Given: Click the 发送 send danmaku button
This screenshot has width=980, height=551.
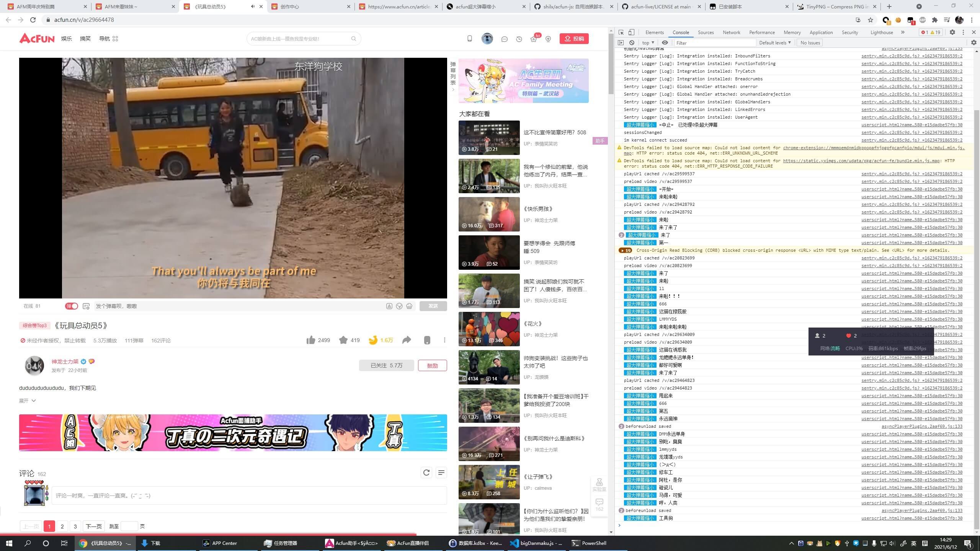Looking at the screenshot, I should tap(433, 306).
